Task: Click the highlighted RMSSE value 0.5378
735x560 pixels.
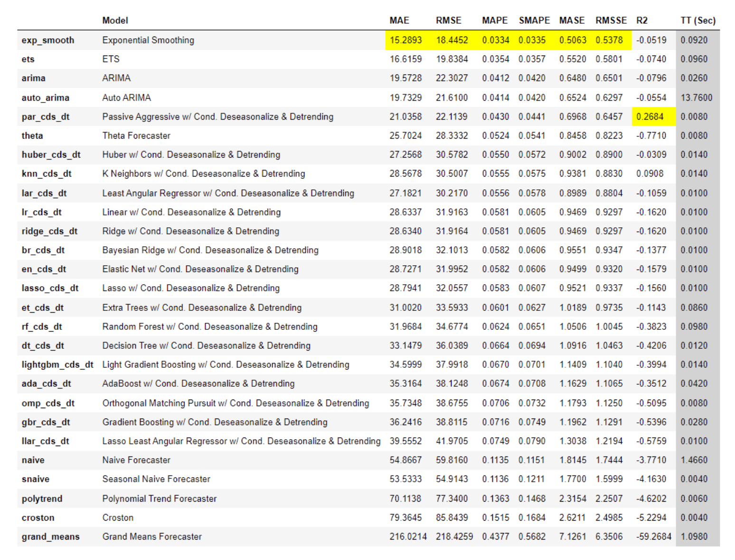Action: point(609,40)
